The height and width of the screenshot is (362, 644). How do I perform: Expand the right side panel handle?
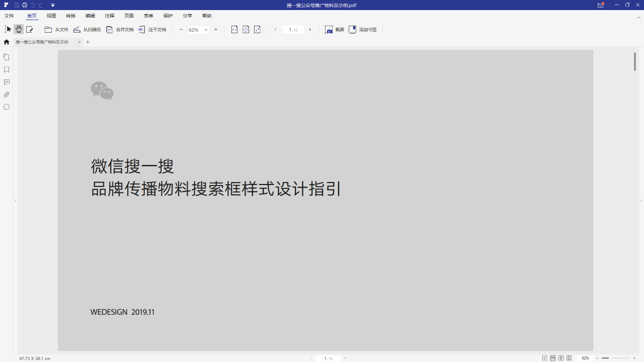(x=641, y=201)
